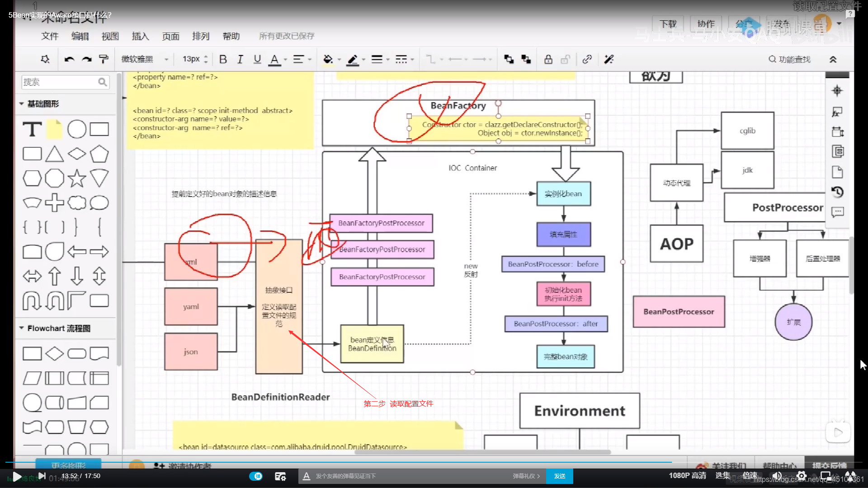
Task: Play the paused video
Action: click(x=17, y=476)
